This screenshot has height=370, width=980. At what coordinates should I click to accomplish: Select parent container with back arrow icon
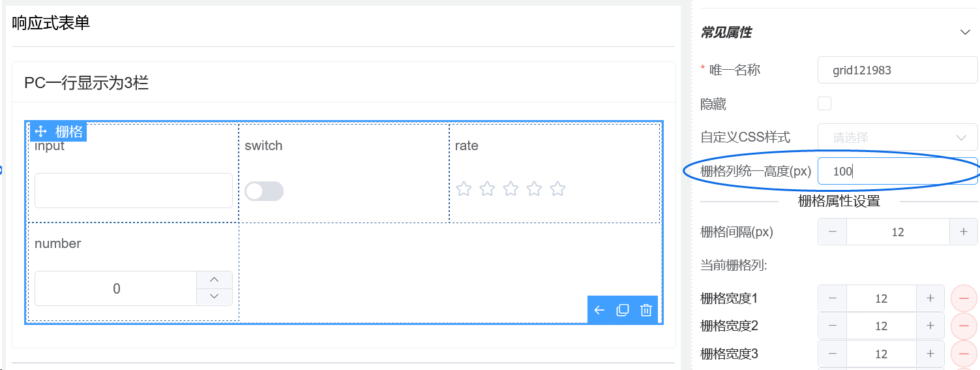point(599,310)
